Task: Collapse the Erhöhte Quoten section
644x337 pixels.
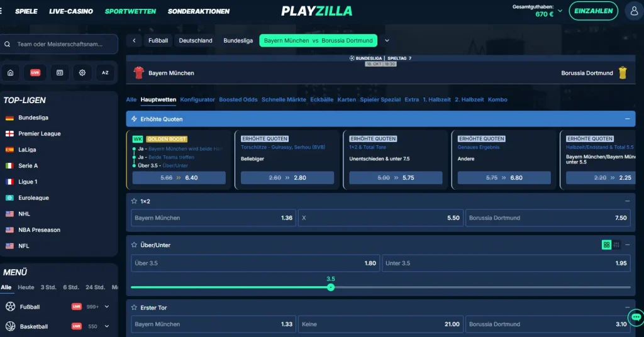Action: [627, 119]
